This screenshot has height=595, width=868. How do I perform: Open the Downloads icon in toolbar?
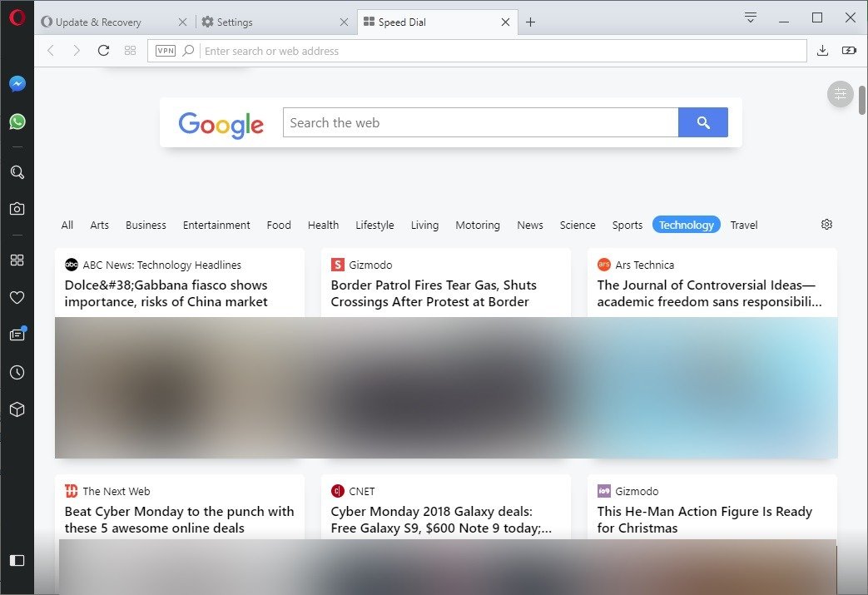tap(822, 51)
